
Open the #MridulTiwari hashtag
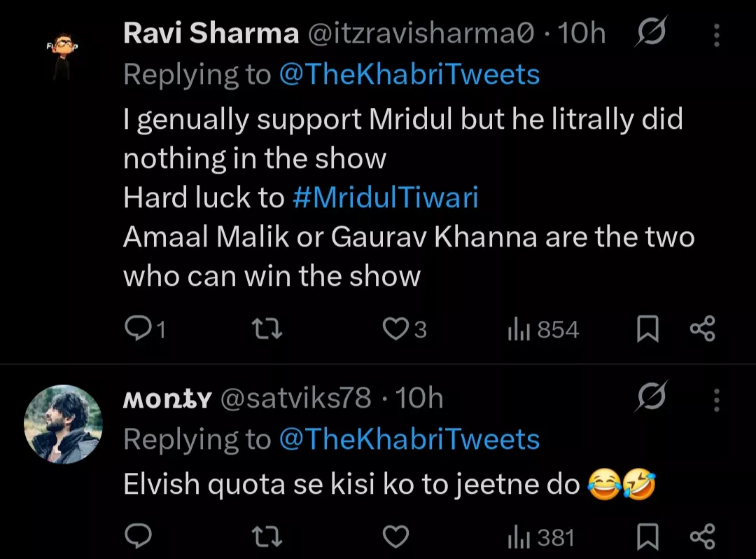385,198
